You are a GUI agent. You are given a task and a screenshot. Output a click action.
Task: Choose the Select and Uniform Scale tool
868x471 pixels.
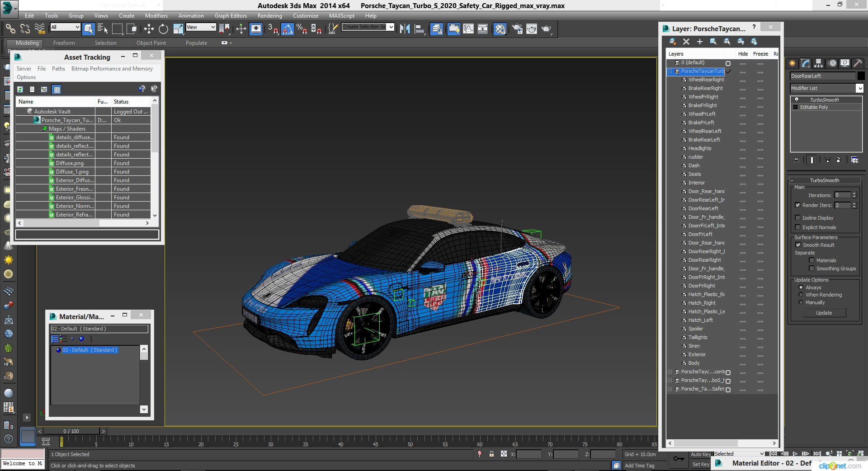tap(178, 29)
